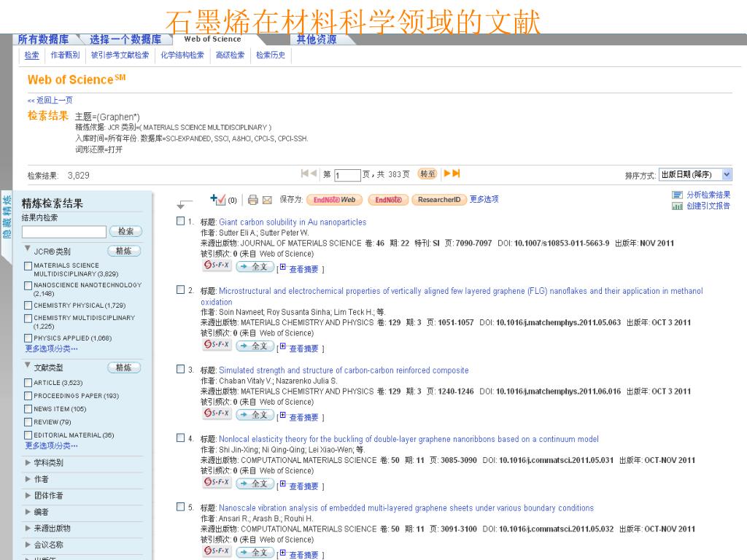The image size is (747, 560).
Task: Click SFX icon for Simulated strength record
Action: tap(217, 413)
